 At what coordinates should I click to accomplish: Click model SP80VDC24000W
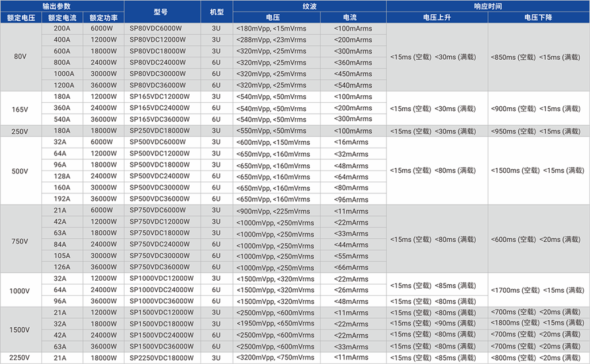click(x=157, y=63)
